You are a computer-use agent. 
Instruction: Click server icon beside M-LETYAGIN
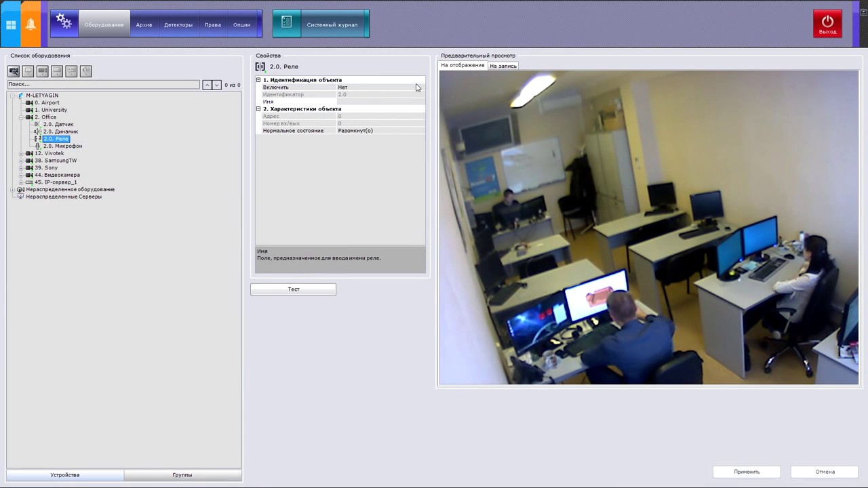pyautogui.click(x=21, y=96)
